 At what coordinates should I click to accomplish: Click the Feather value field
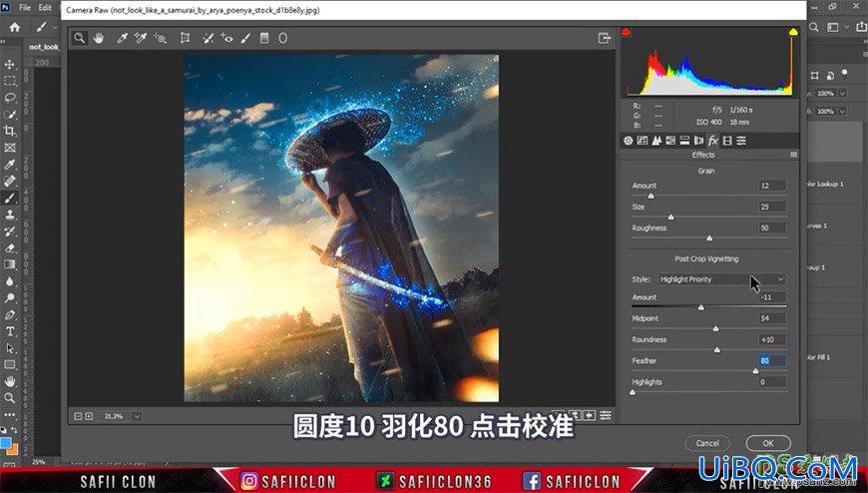coord(771,360)
